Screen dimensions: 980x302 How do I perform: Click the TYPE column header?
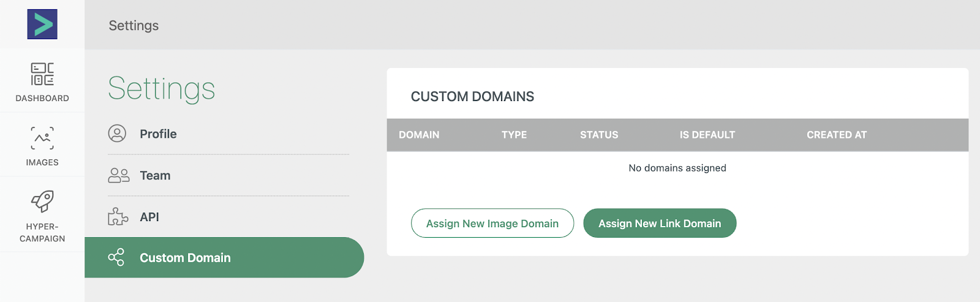[514, 135]
